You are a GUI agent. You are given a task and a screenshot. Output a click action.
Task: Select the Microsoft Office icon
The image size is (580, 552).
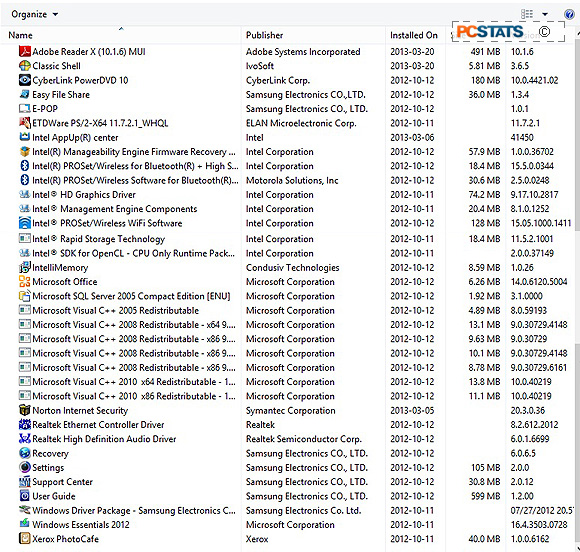click(24, 281)
